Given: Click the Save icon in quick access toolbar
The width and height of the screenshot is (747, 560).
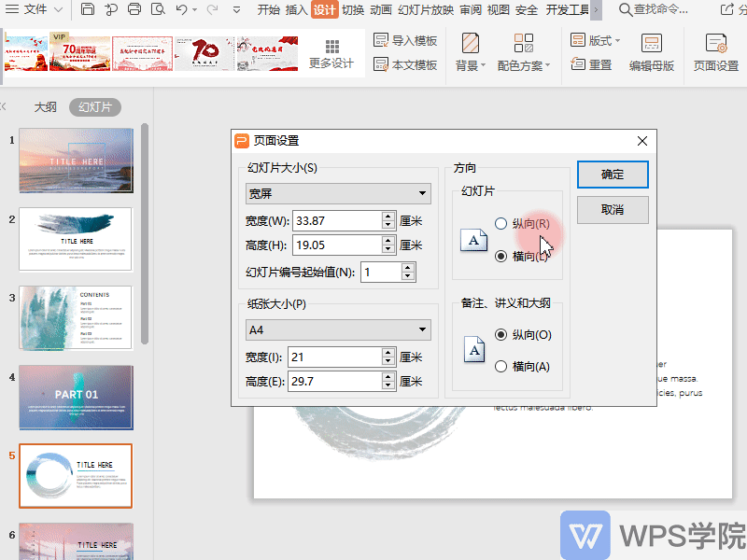Looking at the screenshot, I should point(87,8).
